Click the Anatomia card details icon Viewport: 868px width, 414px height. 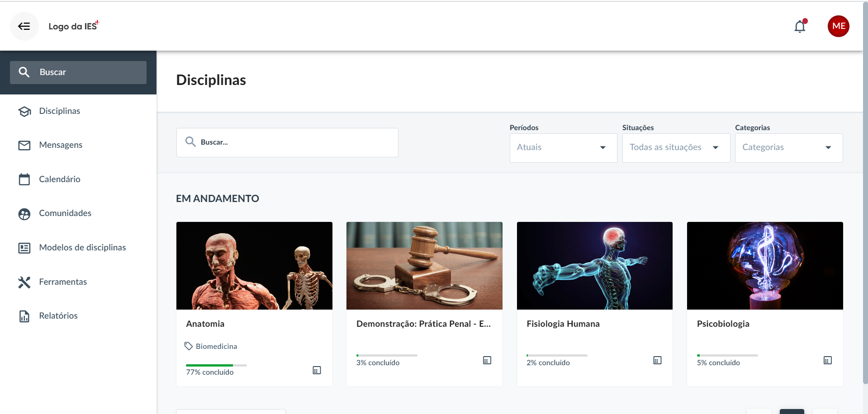tap(317, 370)
